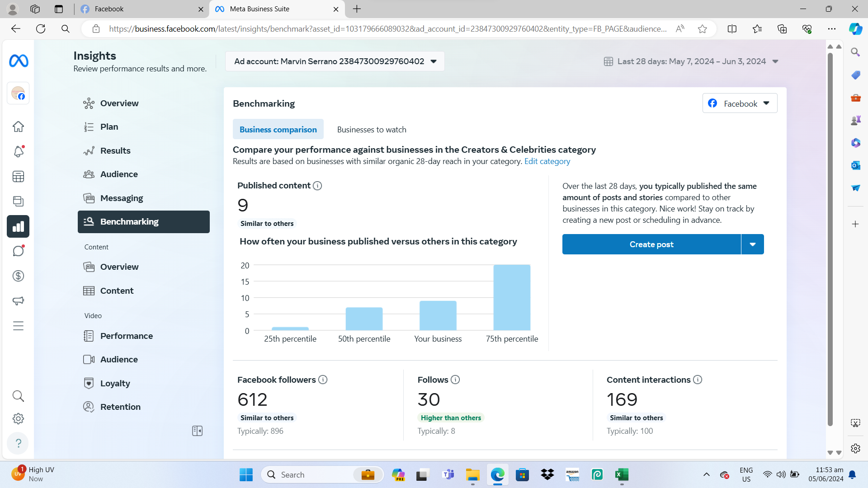Open the date range dropdown

(x=691, y=61)
